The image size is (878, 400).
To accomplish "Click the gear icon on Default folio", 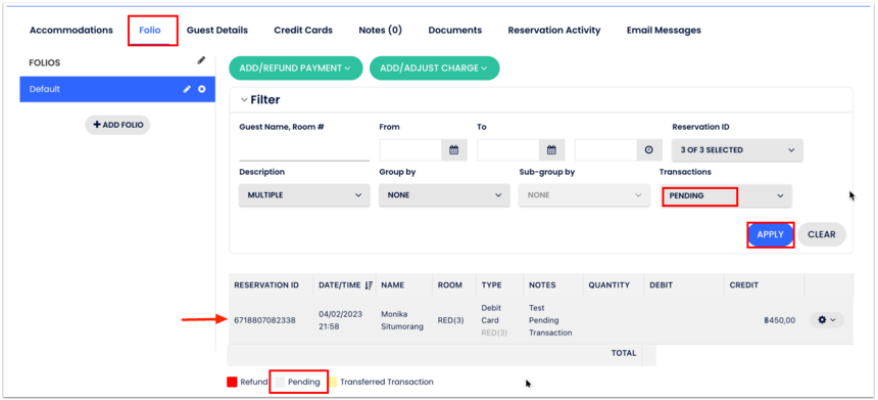I will (202, 89).
